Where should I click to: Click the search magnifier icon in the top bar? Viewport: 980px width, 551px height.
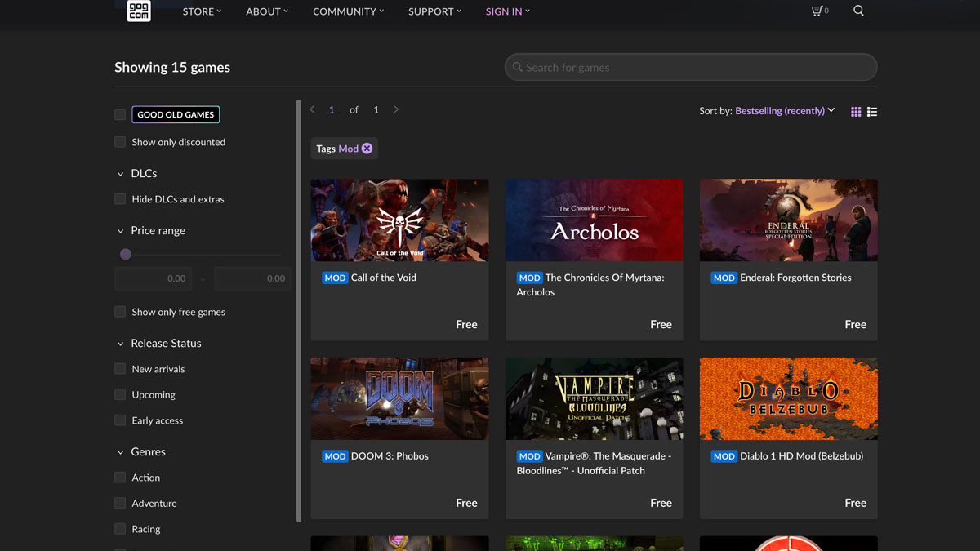[858, 11]
